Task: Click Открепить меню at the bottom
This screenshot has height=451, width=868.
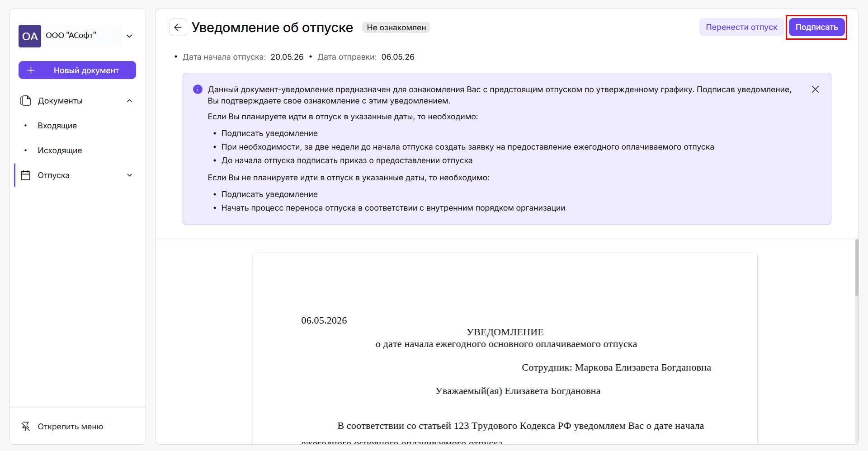Action: 71,426
